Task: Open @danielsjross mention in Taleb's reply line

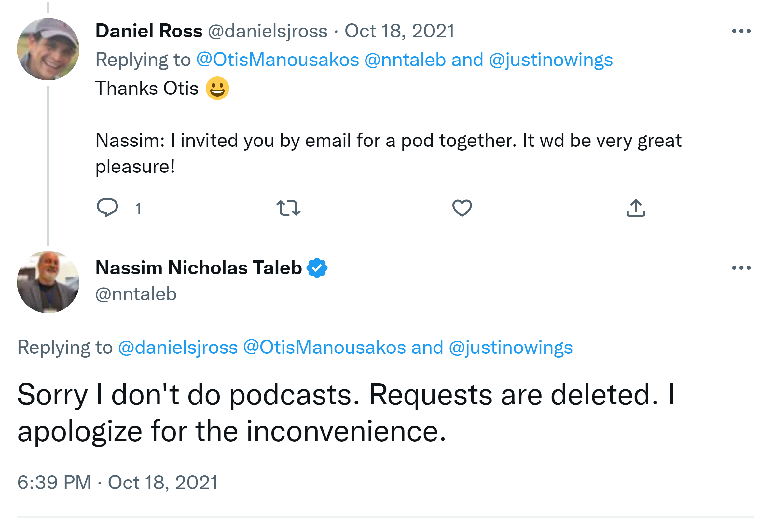Action: pos(178,347)
